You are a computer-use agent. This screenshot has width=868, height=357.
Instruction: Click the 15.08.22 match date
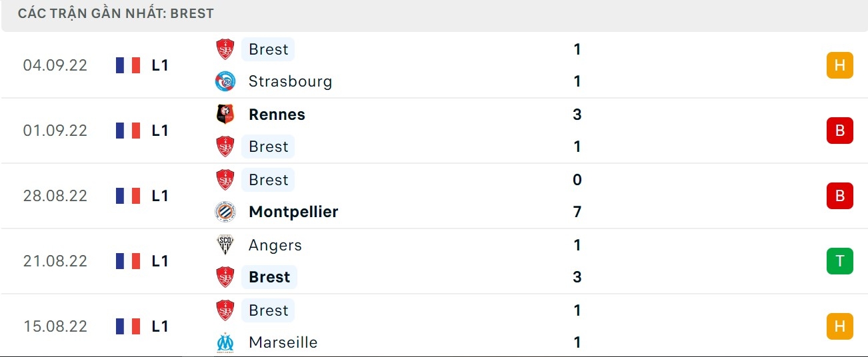coord(55,326)
